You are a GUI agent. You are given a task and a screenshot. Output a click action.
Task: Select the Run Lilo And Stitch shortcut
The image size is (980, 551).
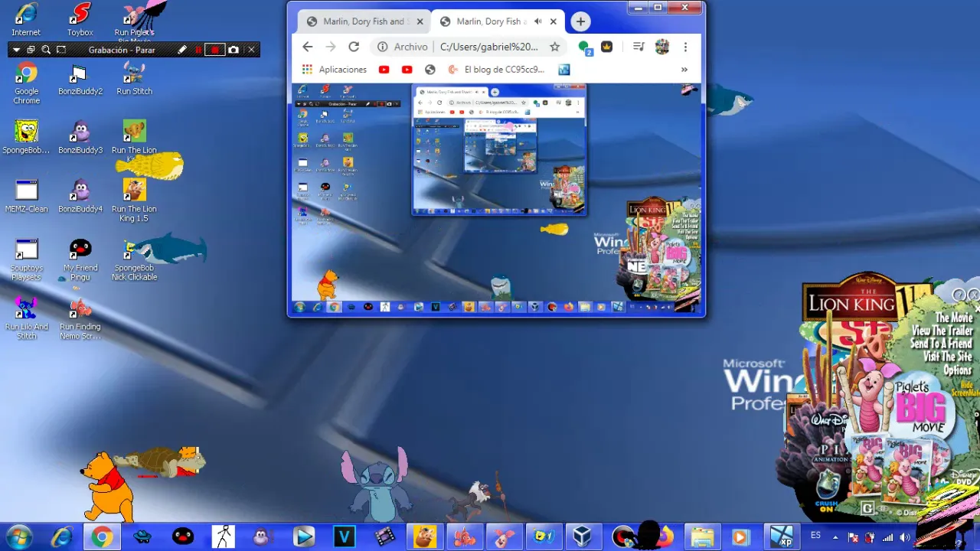coord(26,319)
